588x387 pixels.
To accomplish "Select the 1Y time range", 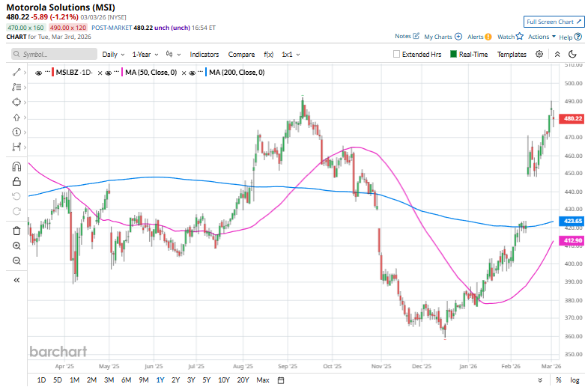I will pyautogui.click(x=160, y=380).
